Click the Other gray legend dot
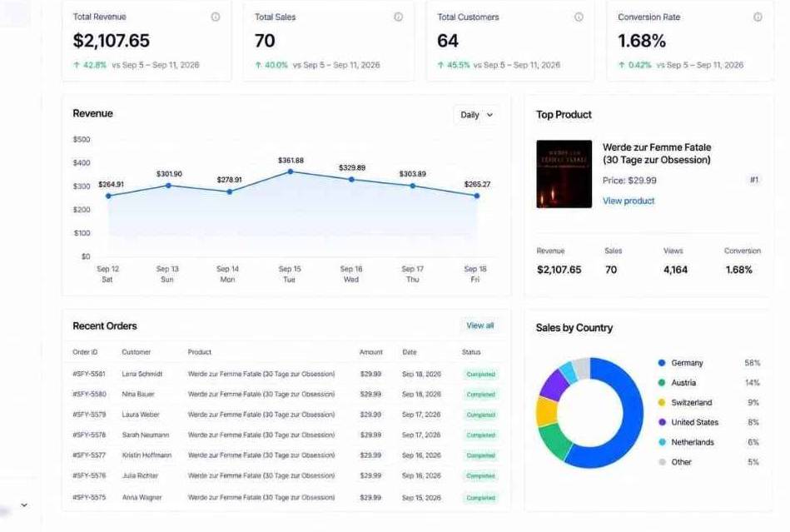Viewport: 790px width, 532px height. click(662, 462)
